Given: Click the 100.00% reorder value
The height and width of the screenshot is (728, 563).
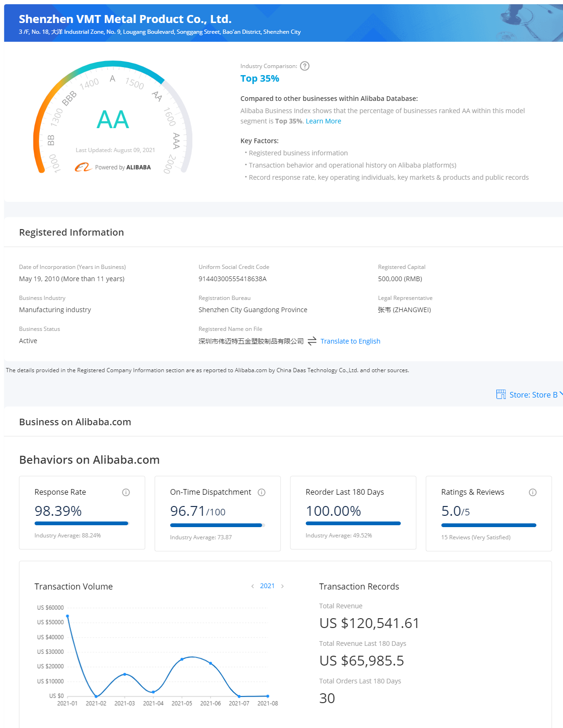Looking at the screenshot, I should [x=334, y=511].
